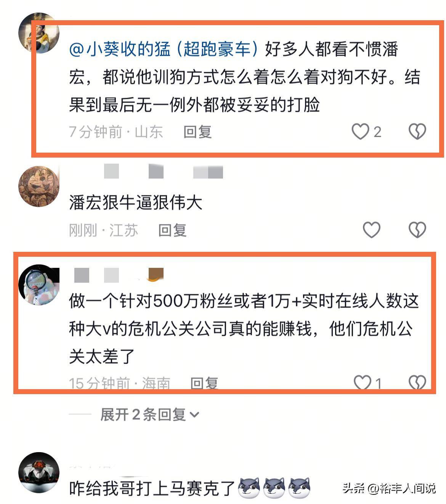The height and width of the screenshot is (504, 446).
Task: Like the Jiangsu comment 潘宏狠牛逼狠伟大
Action: click(x=371, y=230)
